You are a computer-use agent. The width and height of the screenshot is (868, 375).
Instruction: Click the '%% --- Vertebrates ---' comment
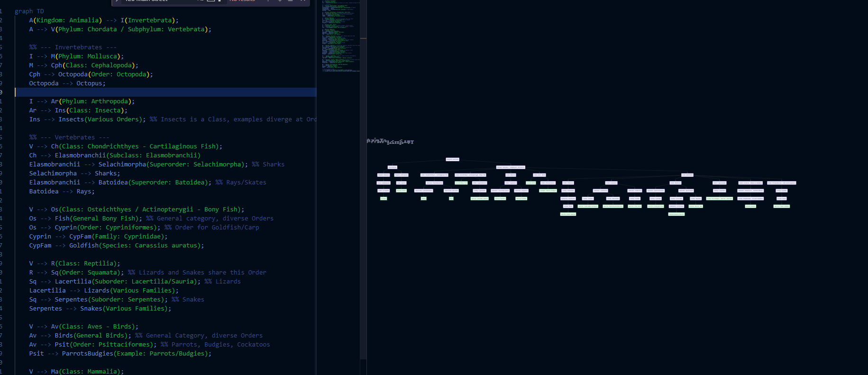click(x=69, y=137)
